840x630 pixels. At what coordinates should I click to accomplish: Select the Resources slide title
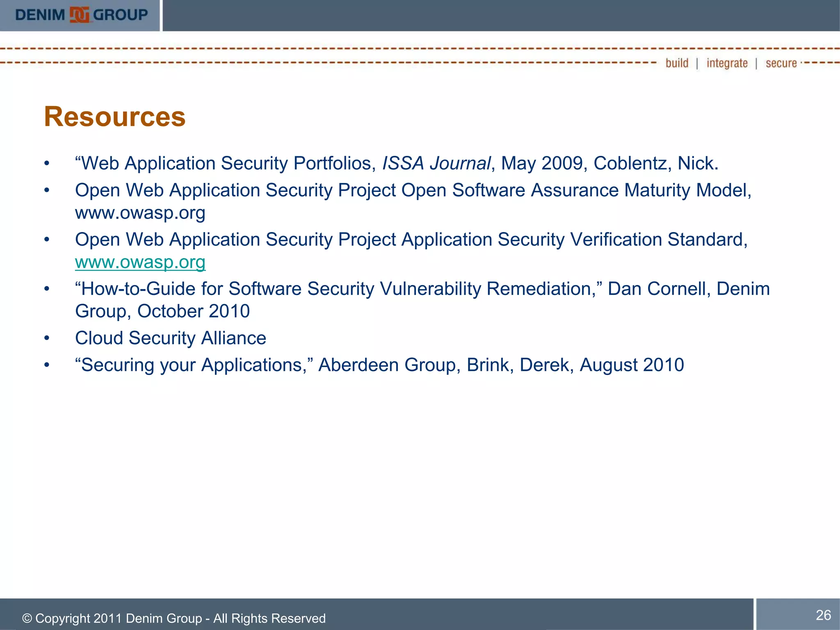115,117
